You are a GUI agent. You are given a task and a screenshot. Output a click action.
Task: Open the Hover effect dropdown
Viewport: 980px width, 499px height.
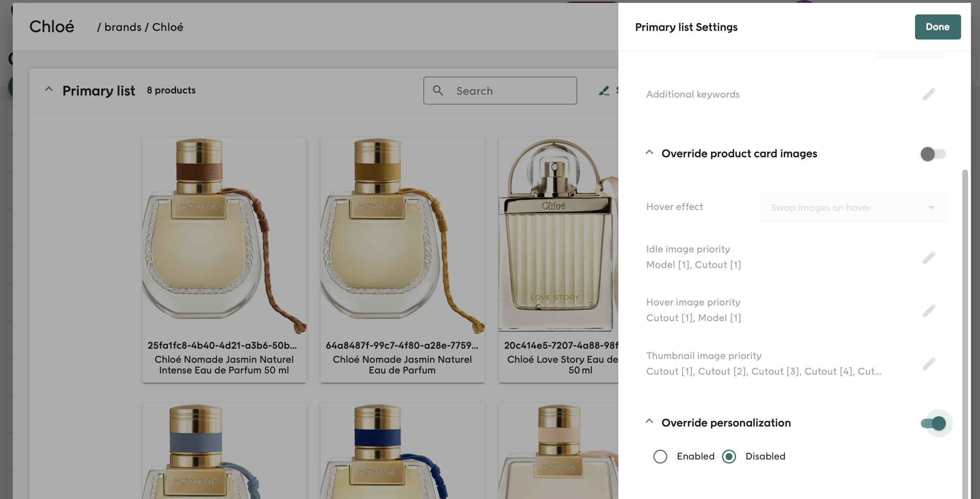point(852,207)
